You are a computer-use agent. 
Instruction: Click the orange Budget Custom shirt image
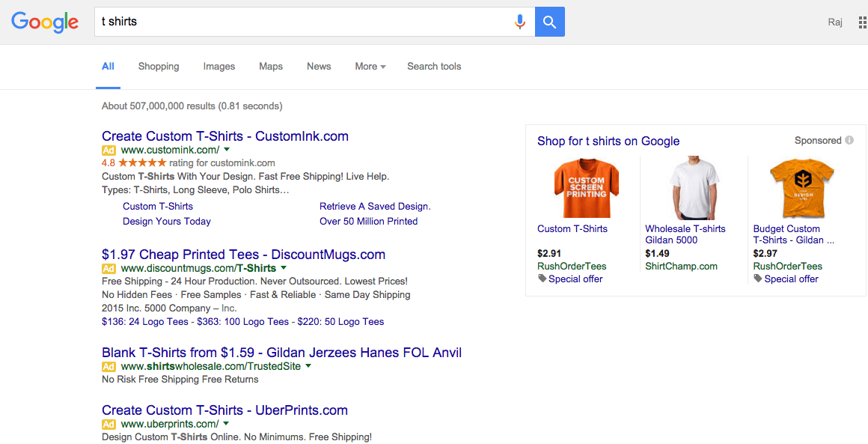[x=801, y=188]
